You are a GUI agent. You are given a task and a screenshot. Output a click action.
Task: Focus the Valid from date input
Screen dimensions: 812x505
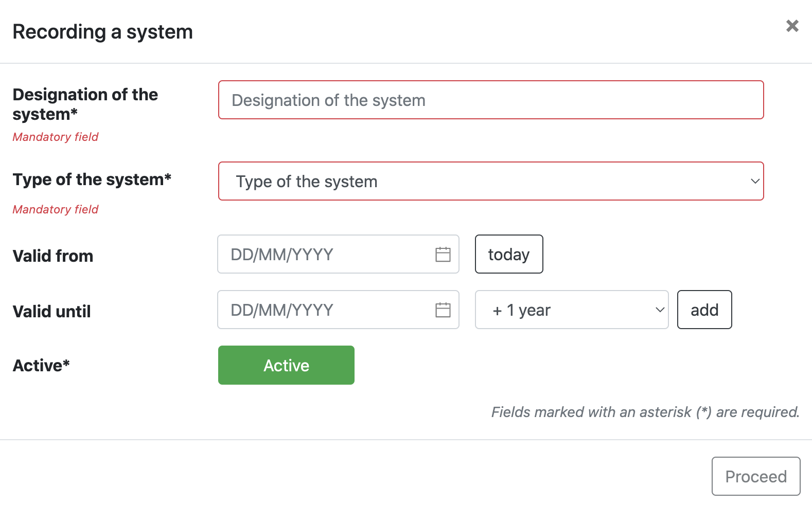[338, 254]
